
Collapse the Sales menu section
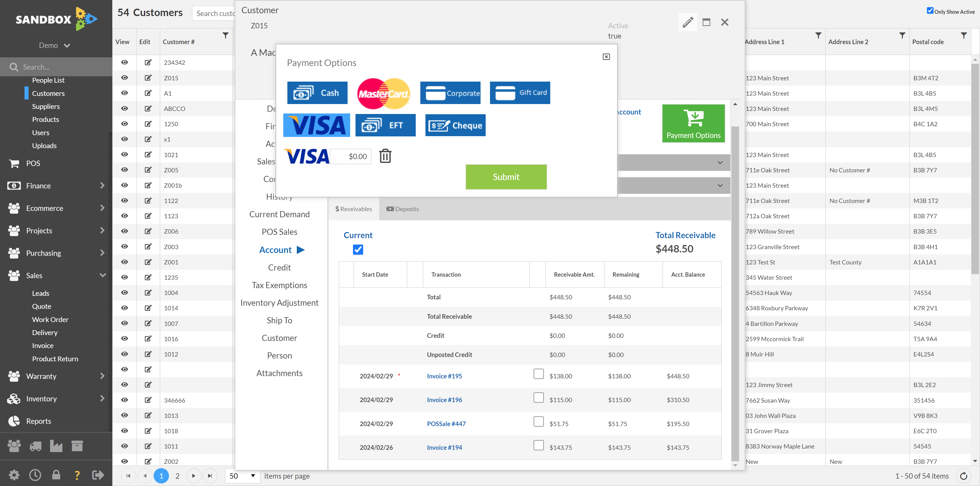[56, 275]
